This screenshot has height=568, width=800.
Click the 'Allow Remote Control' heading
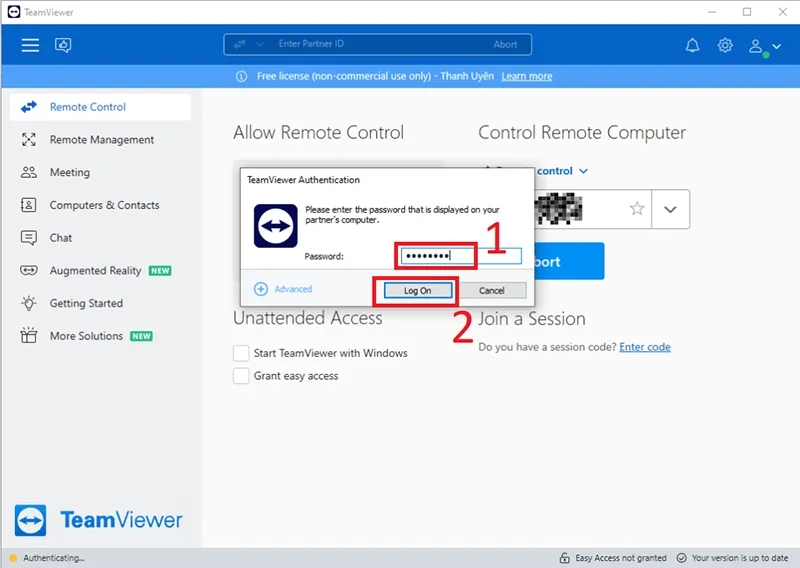318,133
